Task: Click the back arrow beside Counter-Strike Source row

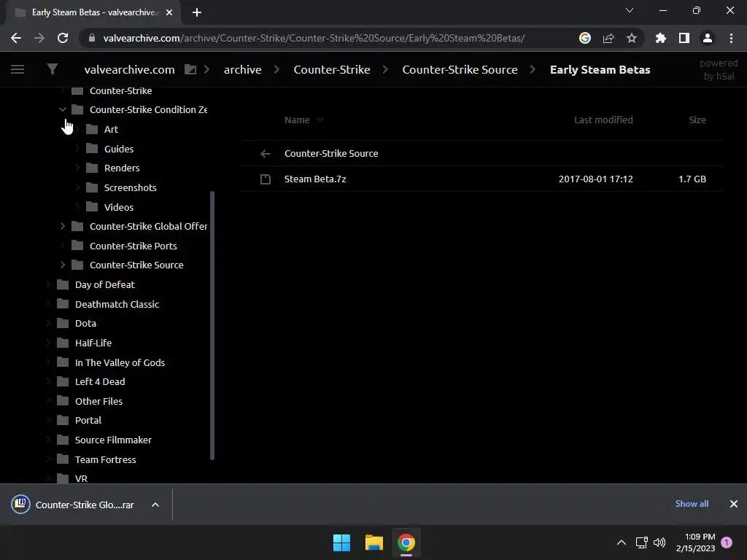Action: coord(266,153)
